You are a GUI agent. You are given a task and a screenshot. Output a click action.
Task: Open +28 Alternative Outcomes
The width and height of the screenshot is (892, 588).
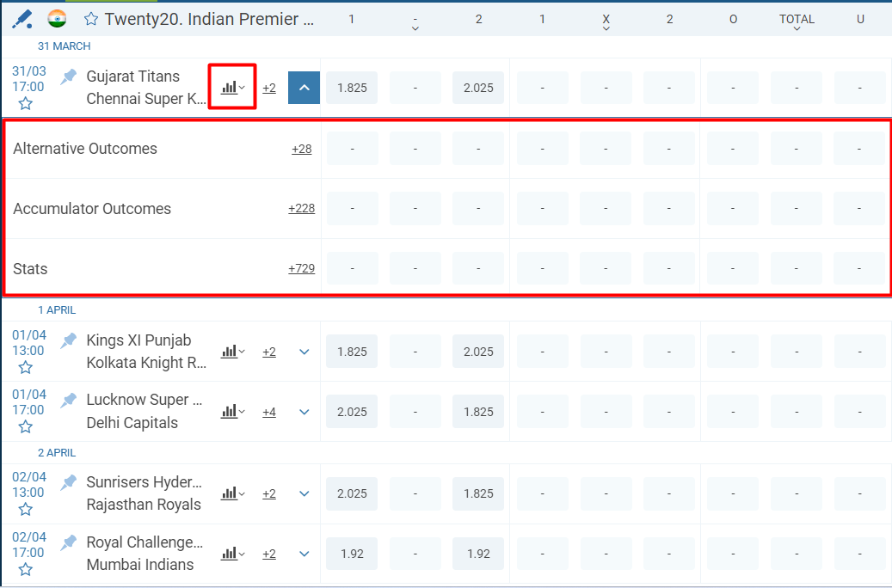(302, 149)
